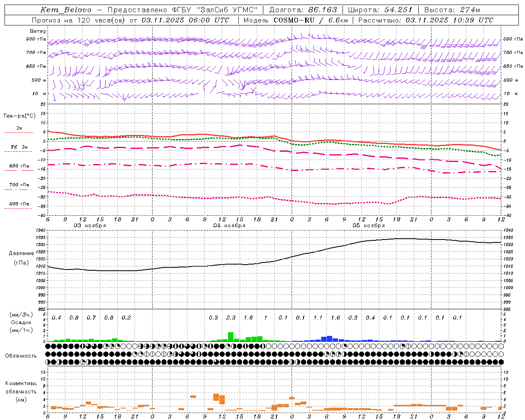Click the Давление pressure panel label
The height and width of the screenshot is (420, 525).
(x=21, y=253)
